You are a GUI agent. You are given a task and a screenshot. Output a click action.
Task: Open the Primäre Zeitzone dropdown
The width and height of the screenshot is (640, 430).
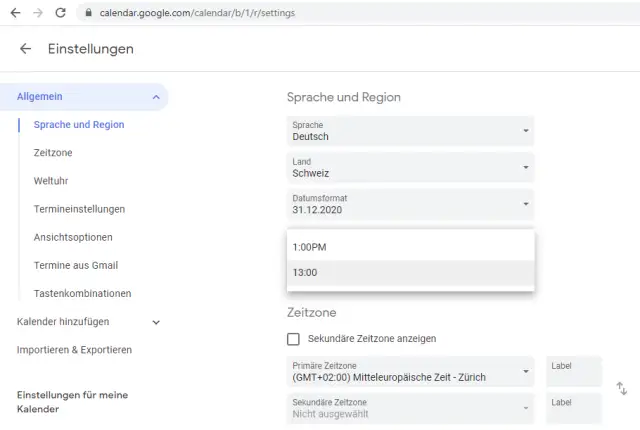(x=410, y=372)
